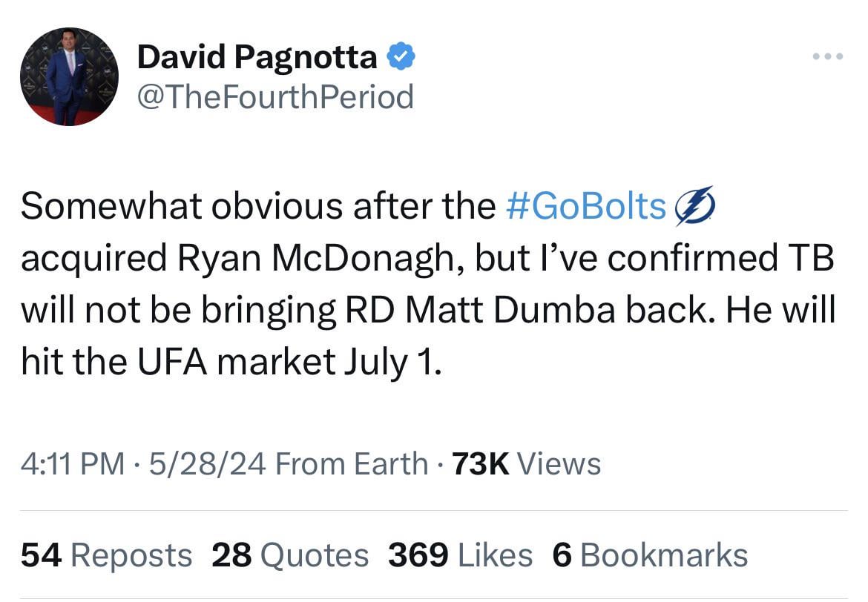Click the verified checkmark badge next to David Pagnotta
The image size is (868, 602).
[401, 54]
